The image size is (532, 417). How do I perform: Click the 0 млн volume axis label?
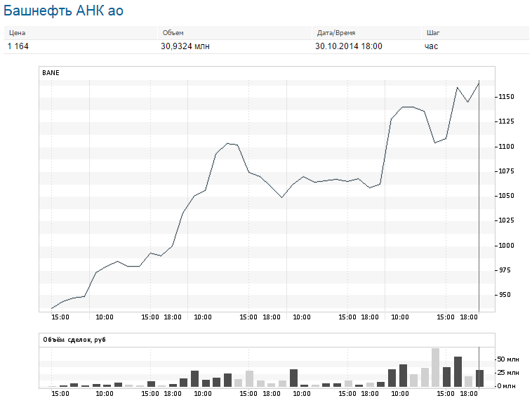[506, 386]
